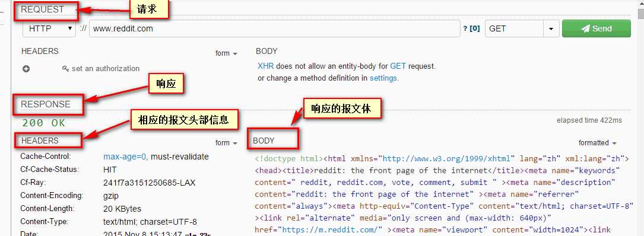Screen dimensions: 644x236
Task: Click the text/html; charset=UTF-8 header value
Action: pos(150,222)
